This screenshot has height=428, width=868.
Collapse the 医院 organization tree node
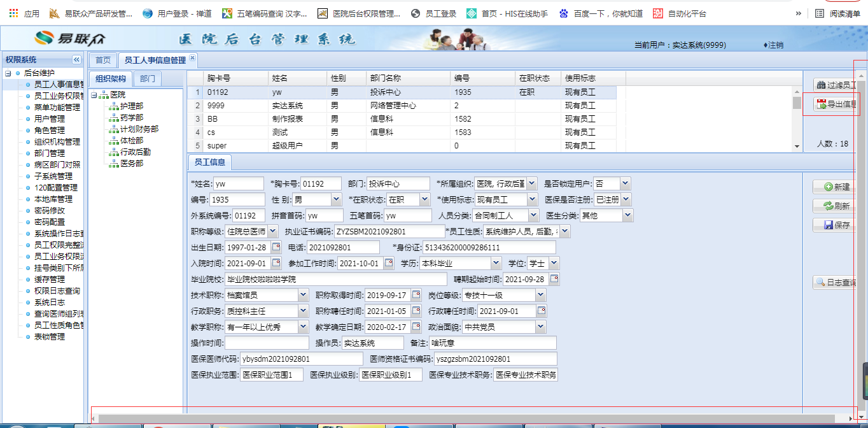click(x=94, y=95)
